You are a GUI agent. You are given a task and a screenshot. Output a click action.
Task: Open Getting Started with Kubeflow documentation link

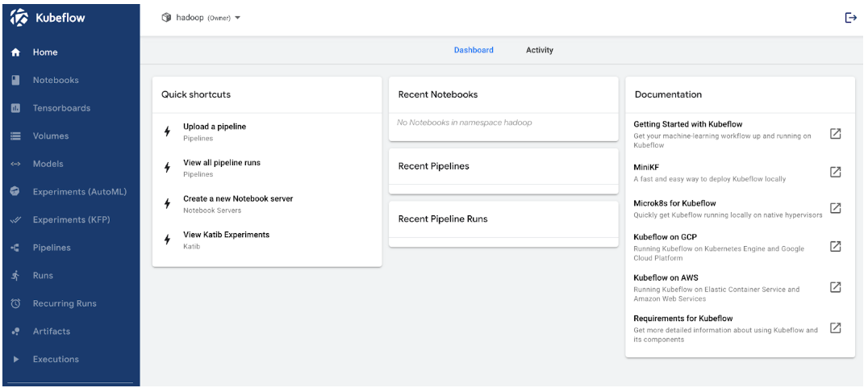(x=688, y=124)
